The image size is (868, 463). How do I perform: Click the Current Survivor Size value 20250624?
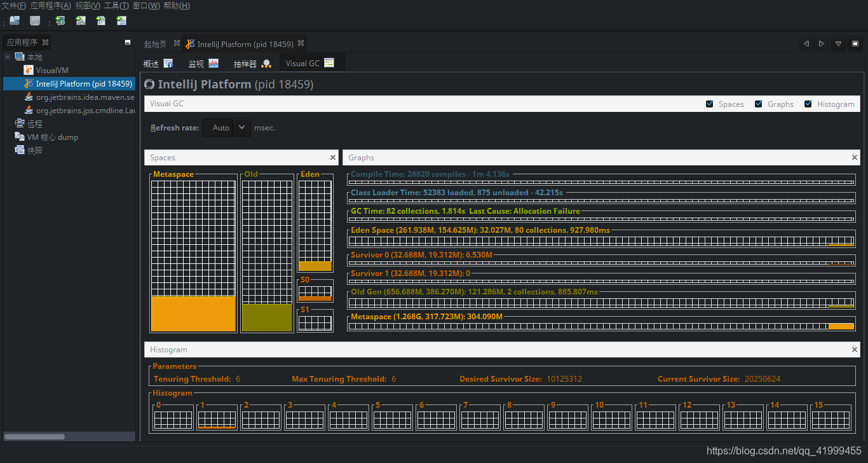coord(763,379)
